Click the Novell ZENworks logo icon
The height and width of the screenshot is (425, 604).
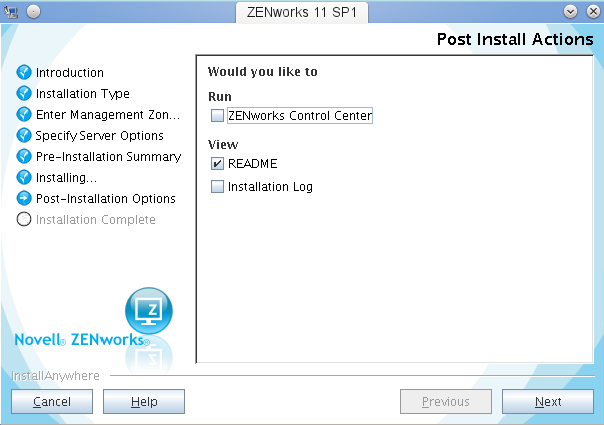click(148, 312)
